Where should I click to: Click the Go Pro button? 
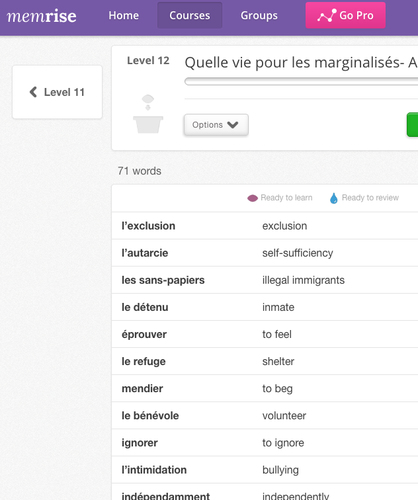[346, 15]
